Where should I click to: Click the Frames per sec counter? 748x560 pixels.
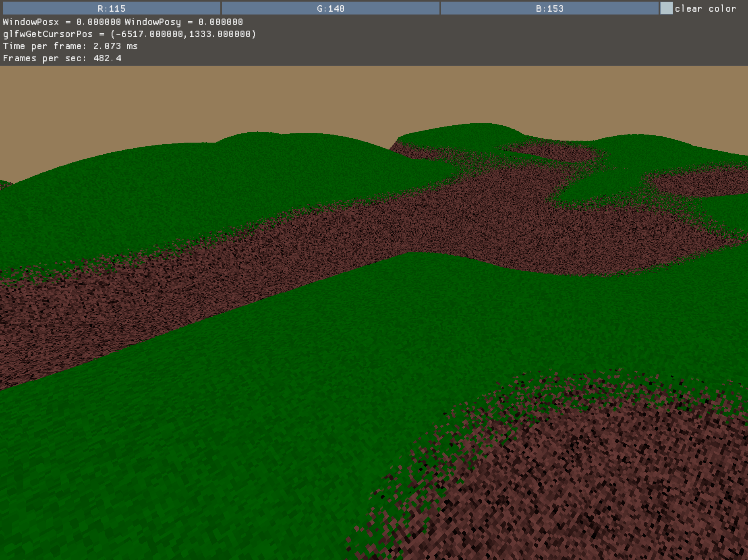[62, 58]
